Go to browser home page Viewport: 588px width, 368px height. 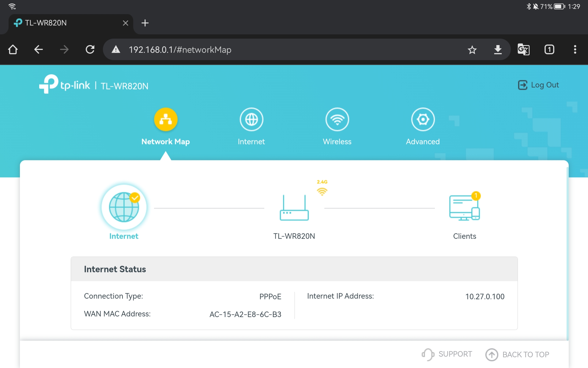coord(13,50)
